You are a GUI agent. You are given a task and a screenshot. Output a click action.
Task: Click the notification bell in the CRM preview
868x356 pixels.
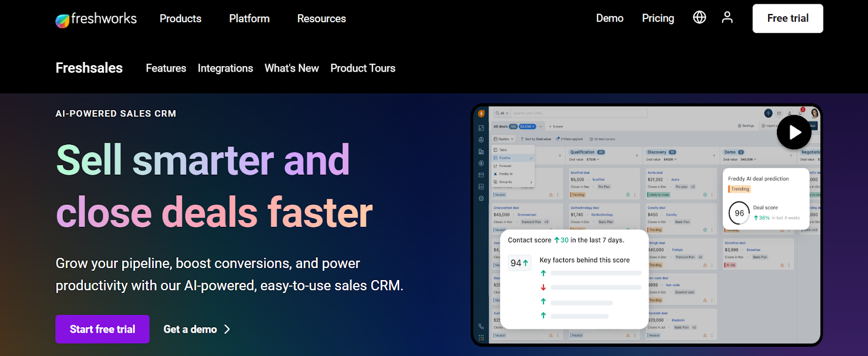pos(800,113)
